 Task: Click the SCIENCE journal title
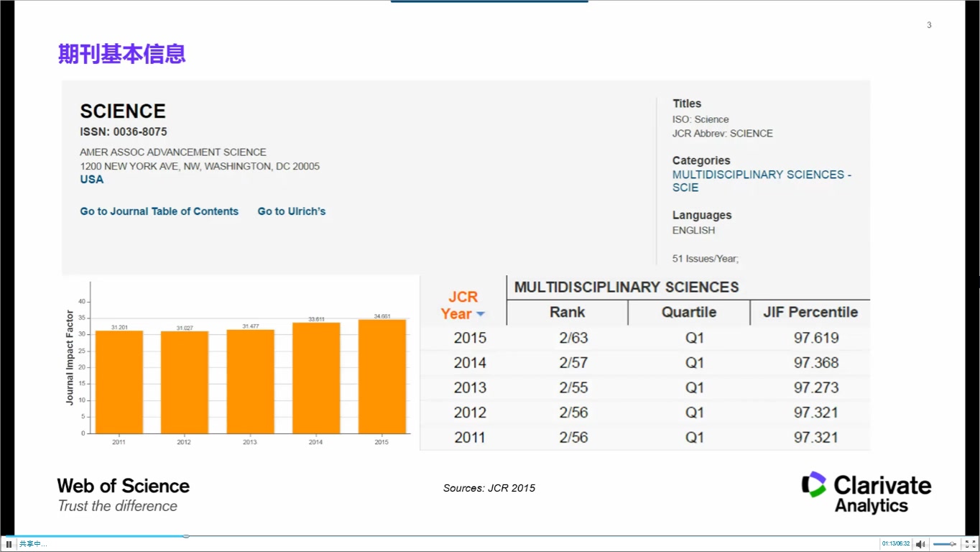point(123,111)
